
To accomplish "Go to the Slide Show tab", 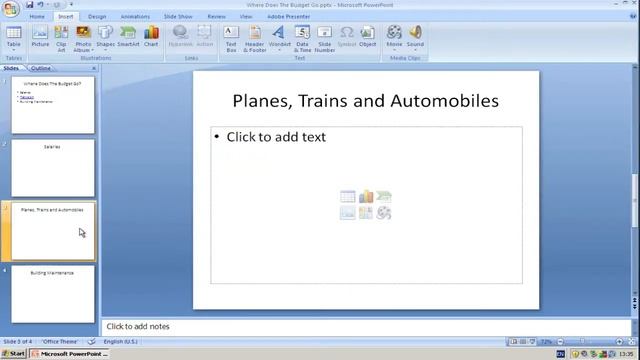I will click(x=178, y=16).
